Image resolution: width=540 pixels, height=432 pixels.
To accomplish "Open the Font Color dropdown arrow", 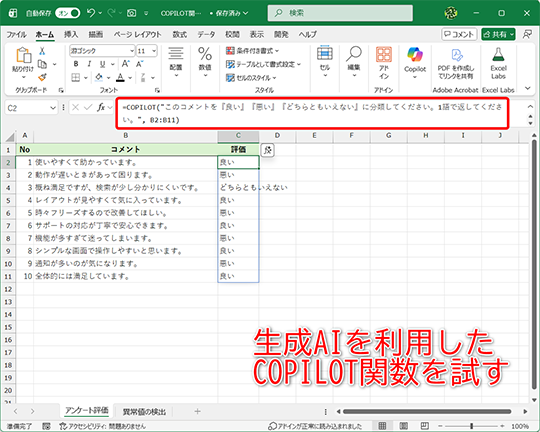I will click(130, 78).
